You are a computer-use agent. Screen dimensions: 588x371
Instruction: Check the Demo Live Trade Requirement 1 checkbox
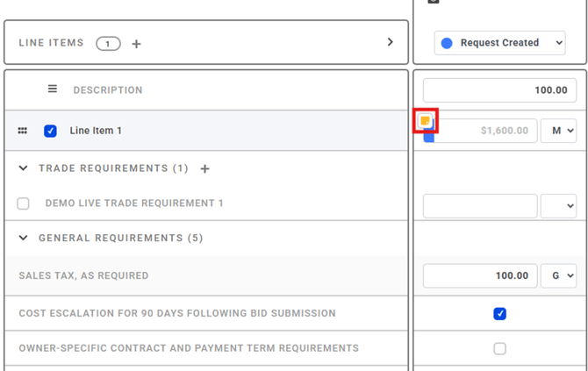(23, 203)
